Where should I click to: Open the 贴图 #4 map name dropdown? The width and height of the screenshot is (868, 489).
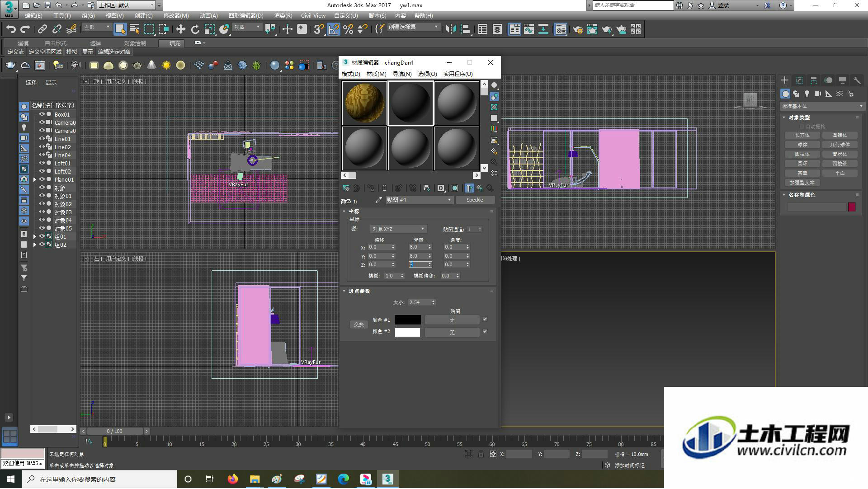(419, 200)
